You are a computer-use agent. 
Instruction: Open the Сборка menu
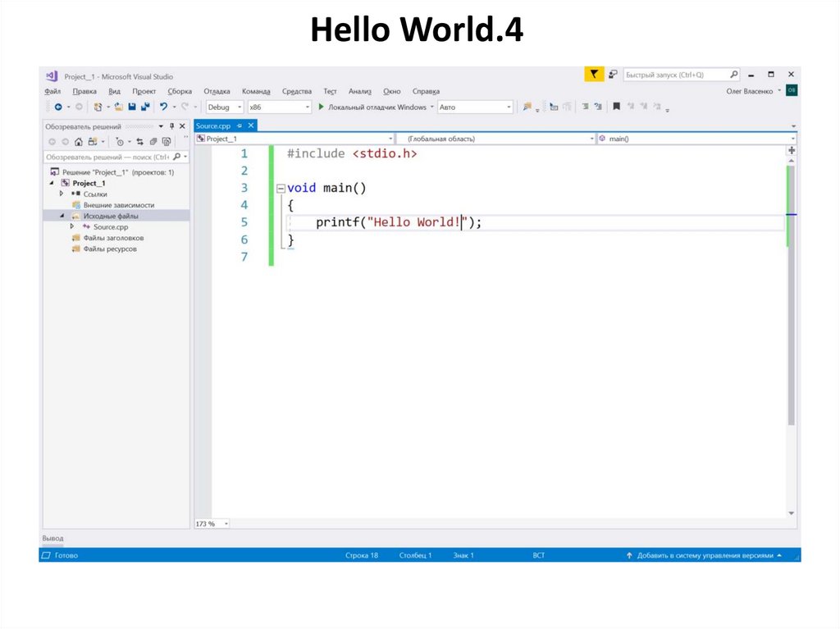(x=180, y=91)
